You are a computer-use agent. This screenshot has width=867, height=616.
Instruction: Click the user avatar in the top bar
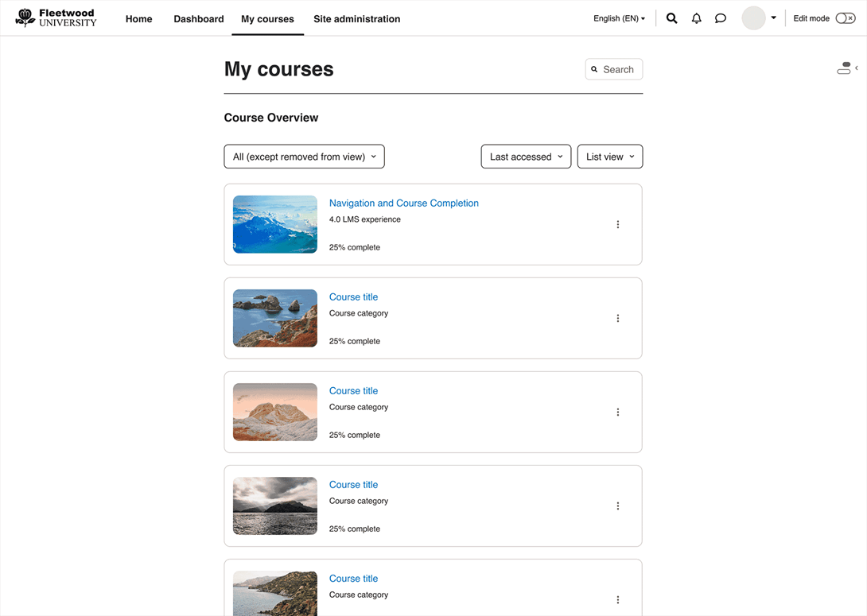pyautogui.click(x=753, y=17)
